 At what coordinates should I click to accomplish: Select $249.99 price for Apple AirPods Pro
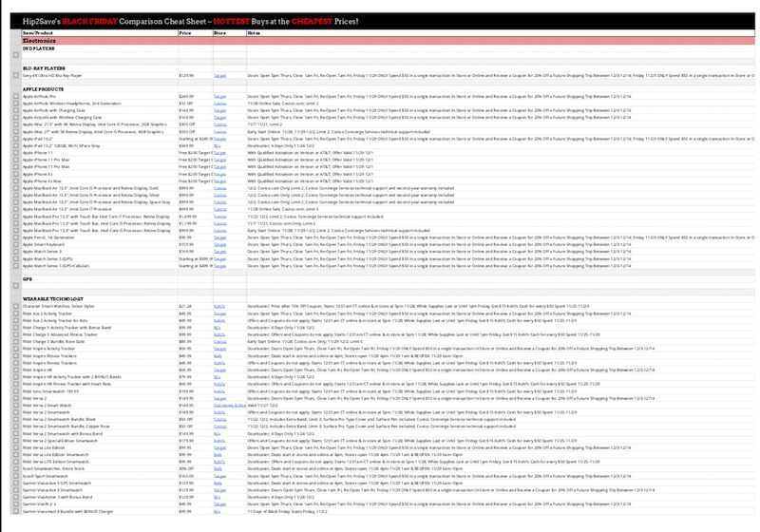click(196, 96)
